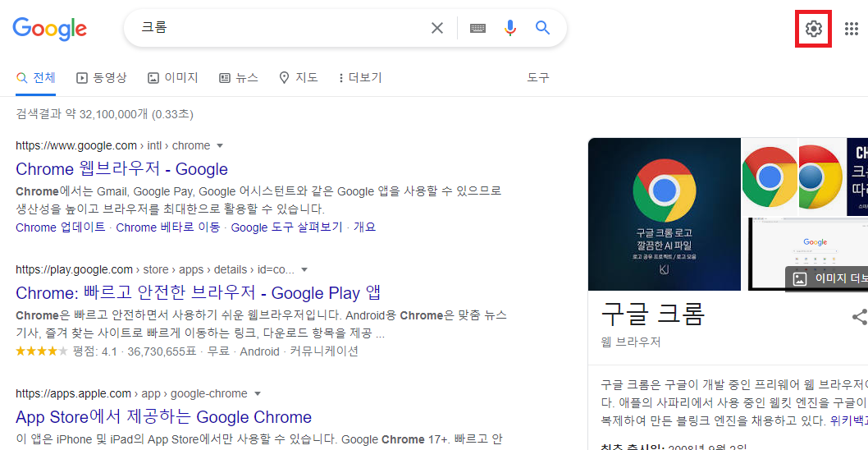Start voice search with microphone icon
Image resolution: width=868 pixels, height=450 pixels.
pyautogui.click(x=510, y=28)
